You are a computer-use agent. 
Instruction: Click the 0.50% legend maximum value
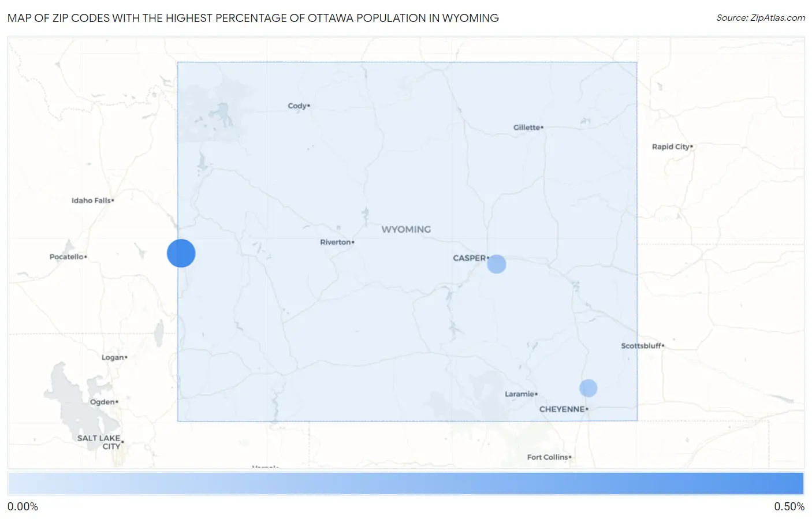coord(789,506)
